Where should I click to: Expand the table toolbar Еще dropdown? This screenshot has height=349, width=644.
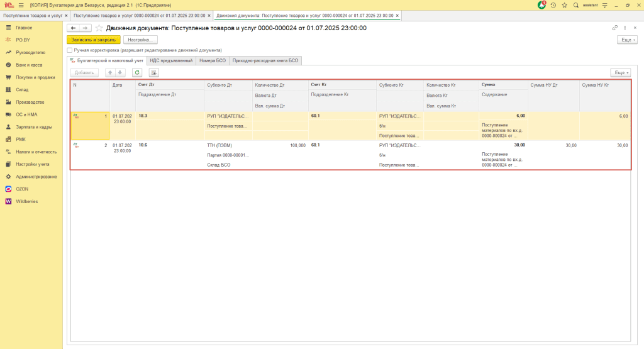pos(620,73)
